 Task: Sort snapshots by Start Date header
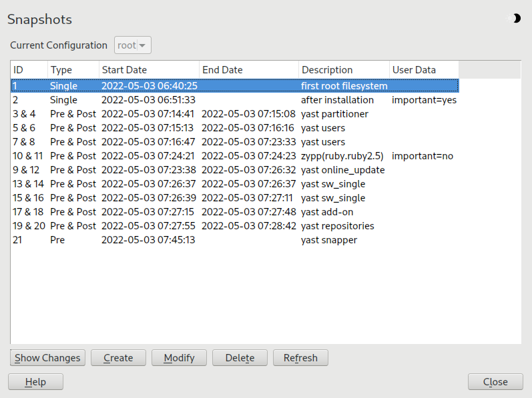pyautogui.click(x=148, y=69)
